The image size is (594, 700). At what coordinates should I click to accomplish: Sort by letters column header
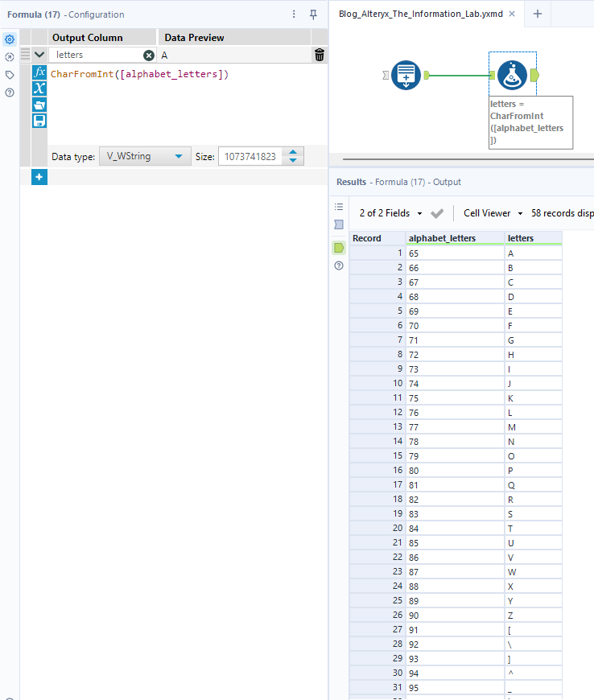pos(534,238)
